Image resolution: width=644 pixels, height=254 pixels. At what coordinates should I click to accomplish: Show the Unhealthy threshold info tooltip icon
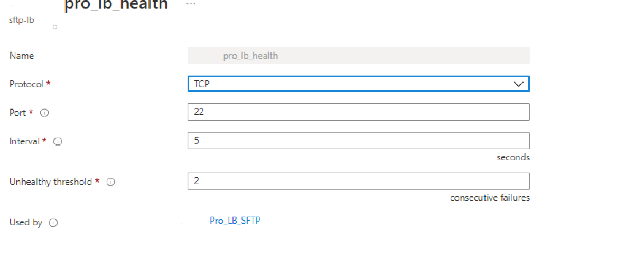point(111,182)
